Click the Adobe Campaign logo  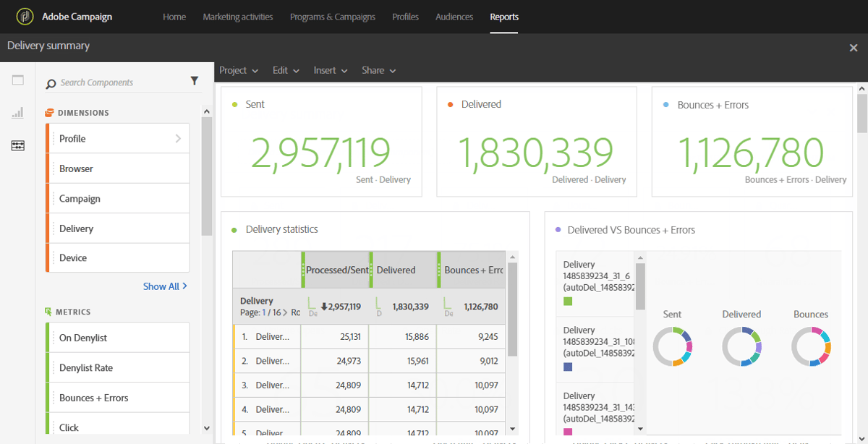[x=25, y=16]
